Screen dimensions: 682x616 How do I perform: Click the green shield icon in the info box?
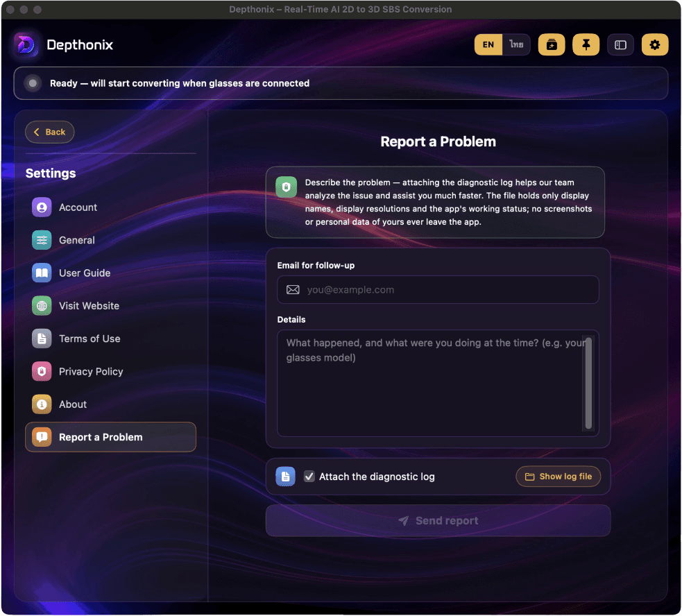287,187
